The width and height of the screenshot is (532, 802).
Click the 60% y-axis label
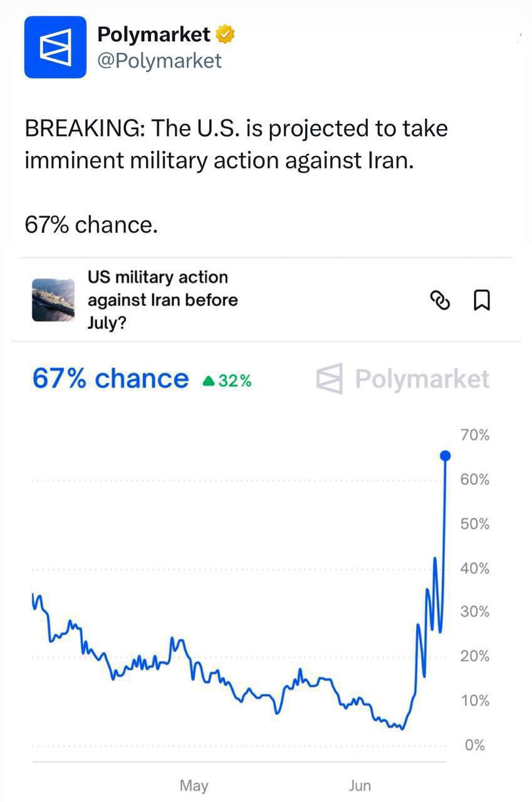click(474, 480)
